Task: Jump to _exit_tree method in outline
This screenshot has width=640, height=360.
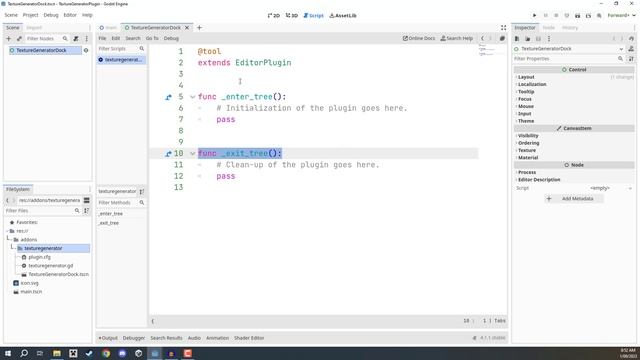Action: pos(109,223)
